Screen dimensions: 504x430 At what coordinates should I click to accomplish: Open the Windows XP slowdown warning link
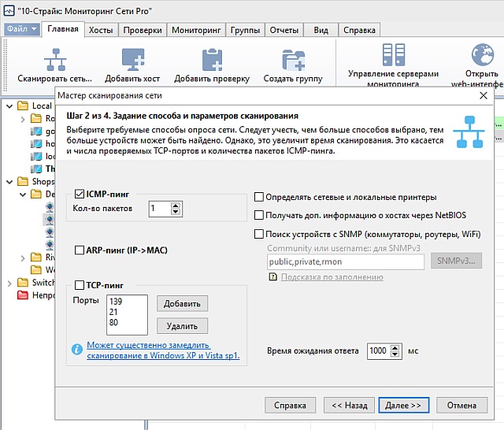click(163, 350)
